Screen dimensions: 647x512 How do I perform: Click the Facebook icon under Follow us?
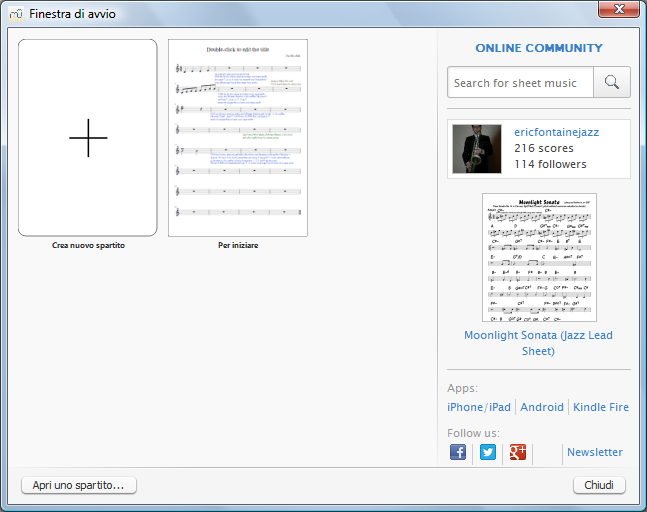click(458, 452)
